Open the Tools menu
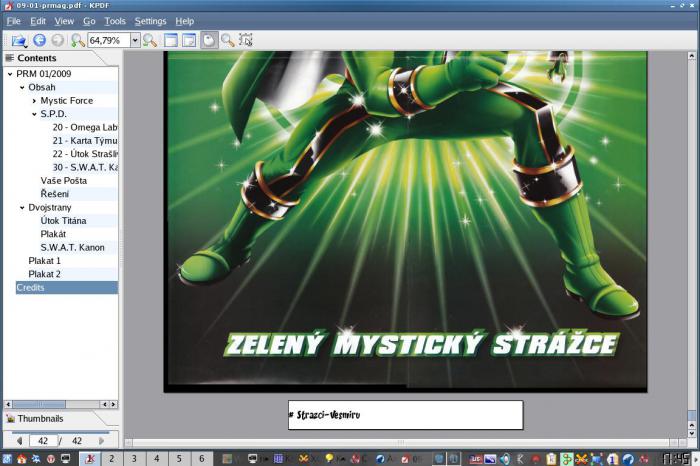This screenshot has width=700, height=466. (x=115, y=21)
